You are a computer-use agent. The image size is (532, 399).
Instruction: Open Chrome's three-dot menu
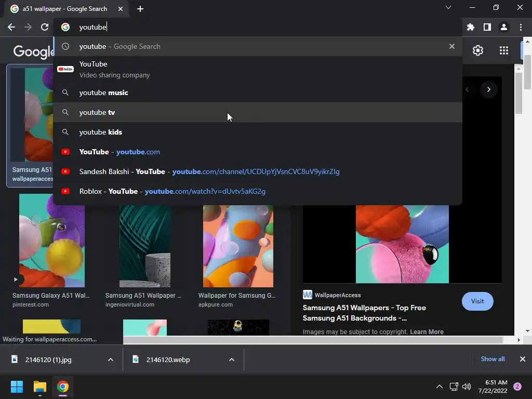tap(521, 27)
